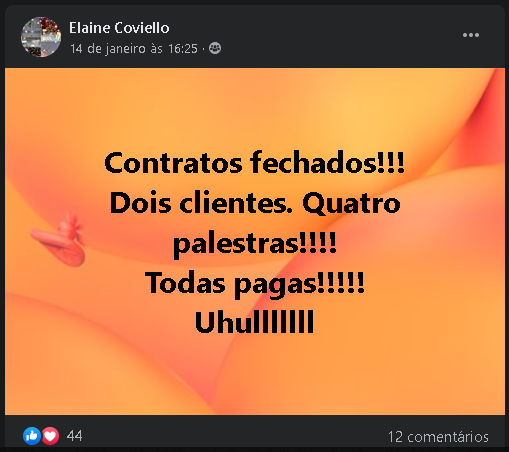The width and height of the screenshot is (509, 452).
Task: Click the word 'Contratos' in the post image
Action: point(173,163)
